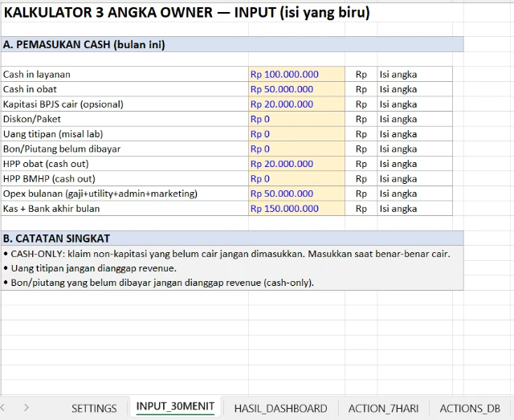
Task: Click the Opex bulanan amount cell
Action: click(296, 194)
